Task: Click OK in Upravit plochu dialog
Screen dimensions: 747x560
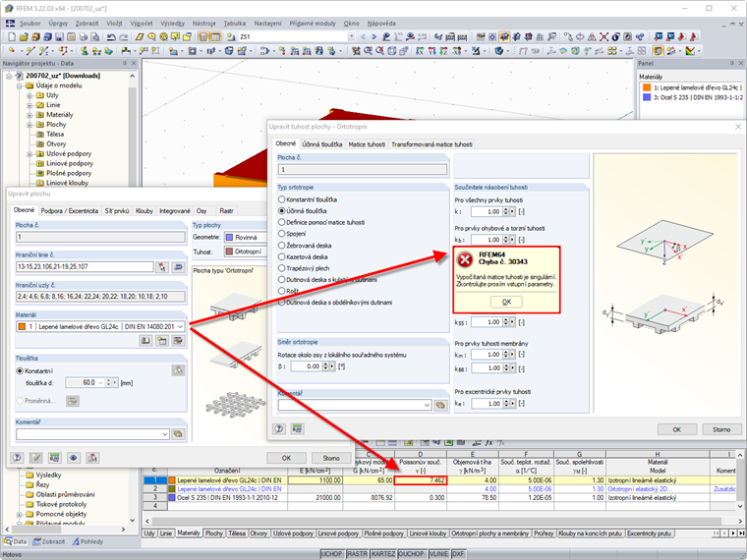Action: click(x=286, y=458)
